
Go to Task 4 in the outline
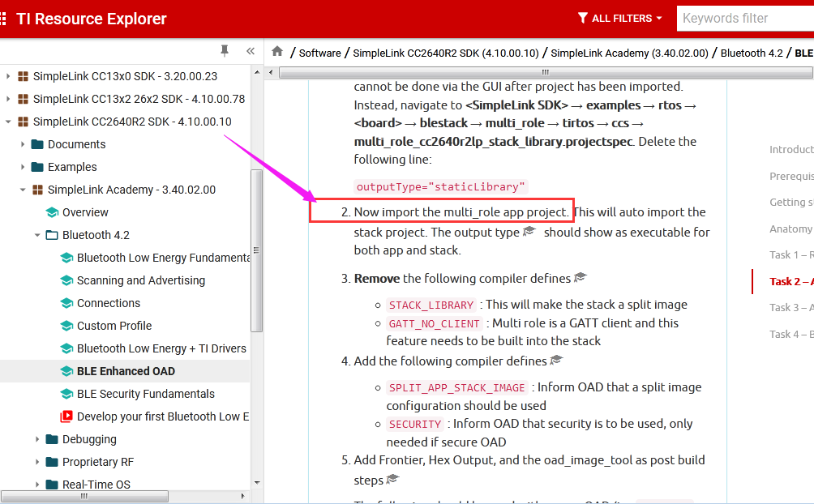791,335
